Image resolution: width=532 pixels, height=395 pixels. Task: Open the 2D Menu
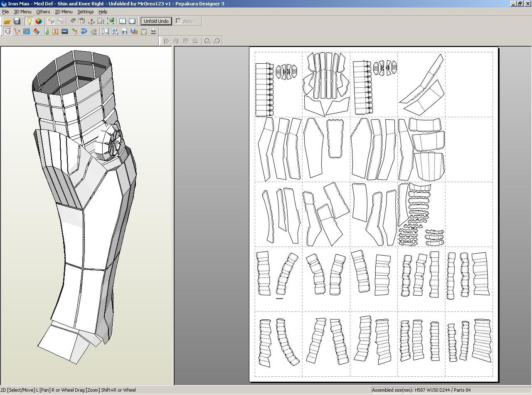[x=64, y=12]
